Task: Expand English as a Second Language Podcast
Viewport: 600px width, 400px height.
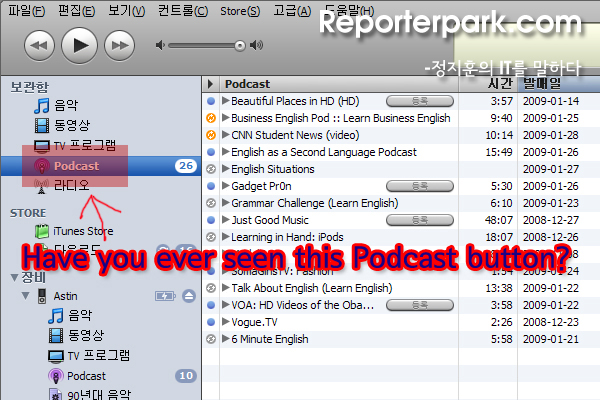Action: point(226,152)
